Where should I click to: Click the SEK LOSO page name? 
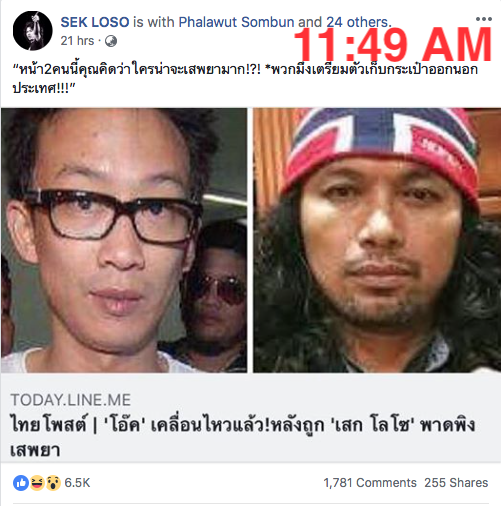[95, 22]
